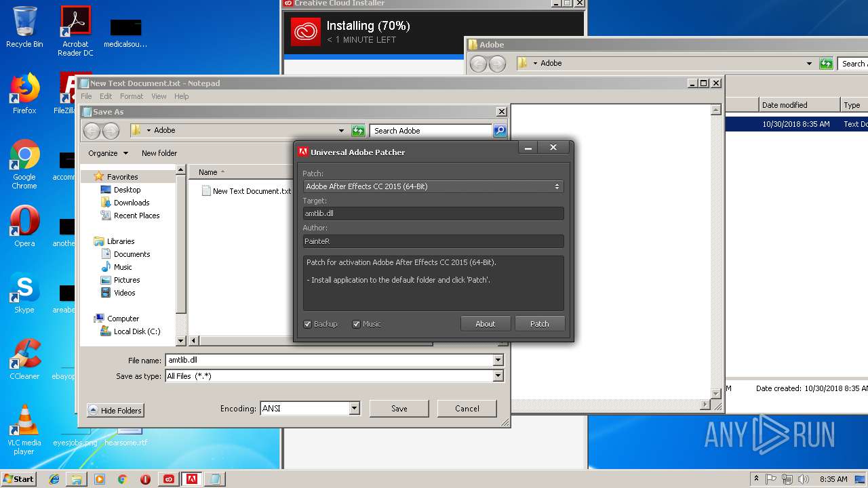Open VLC media player desktop shortcut
This screenshot has width=868, height=488.
(x=24, y=430)
